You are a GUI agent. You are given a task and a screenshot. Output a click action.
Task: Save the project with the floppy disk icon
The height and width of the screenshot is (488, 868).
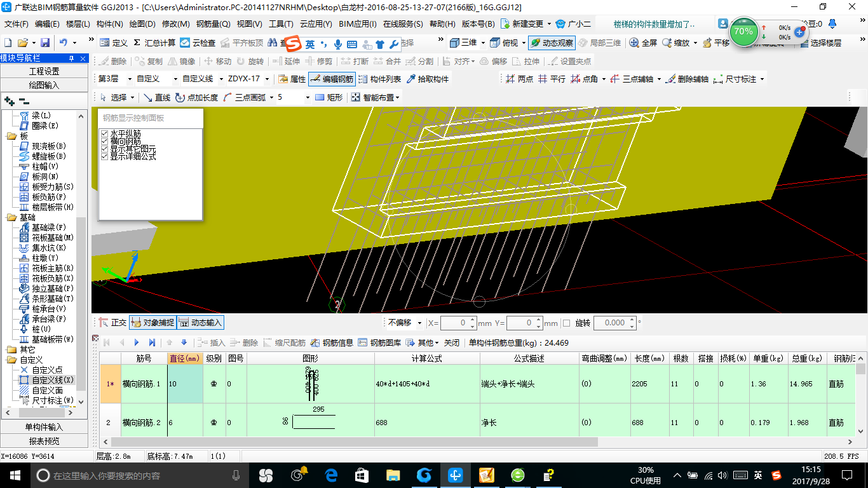click(x=45, y=43)
